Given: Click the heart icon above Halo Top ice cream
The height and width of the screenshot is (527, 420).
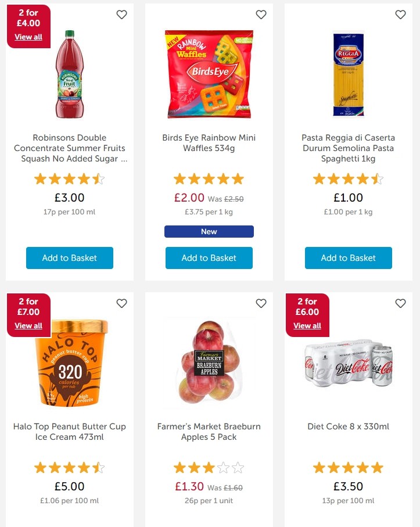Looking at the screenshot, I should (121, 303).
